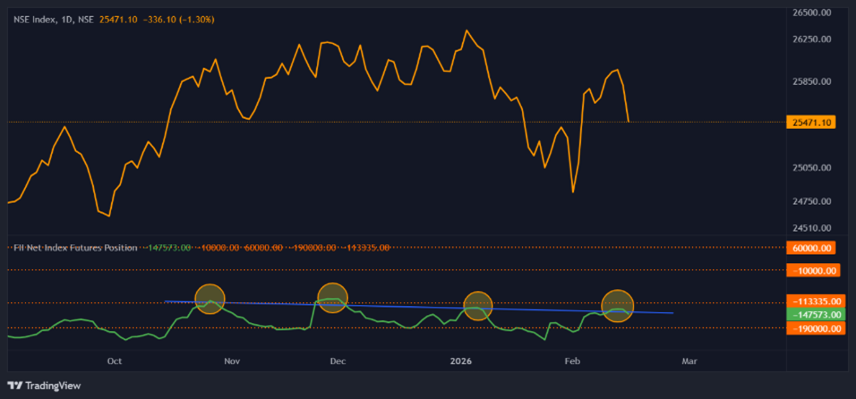The width and height of the screenshot is (856, 399).
Task: Click the Mar label on time axis
Action: (689, 361)
